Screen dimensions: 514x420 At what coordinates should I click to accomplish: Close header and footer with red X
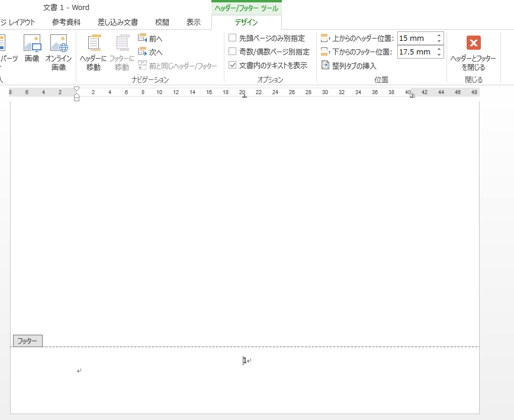[x=473, y=43]
